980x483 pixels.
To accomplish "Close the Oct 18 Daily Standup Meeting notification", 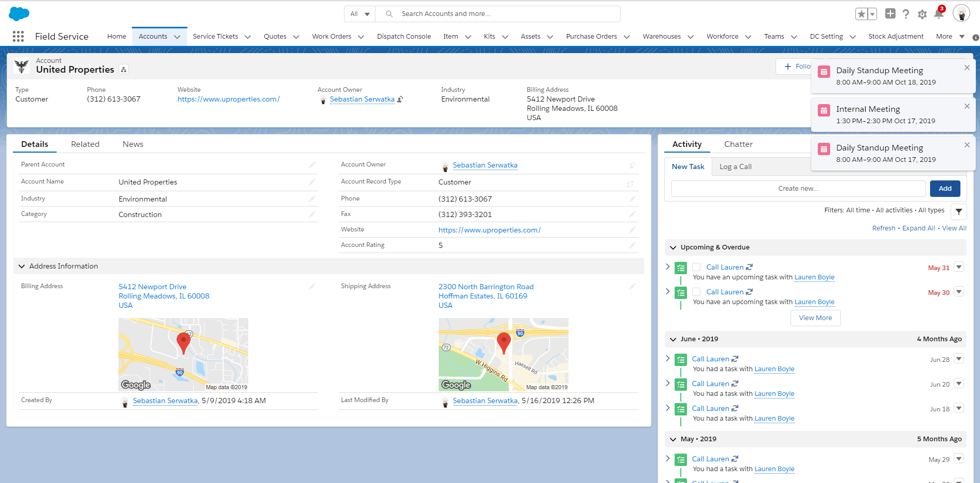I will [x=967, y=68].
